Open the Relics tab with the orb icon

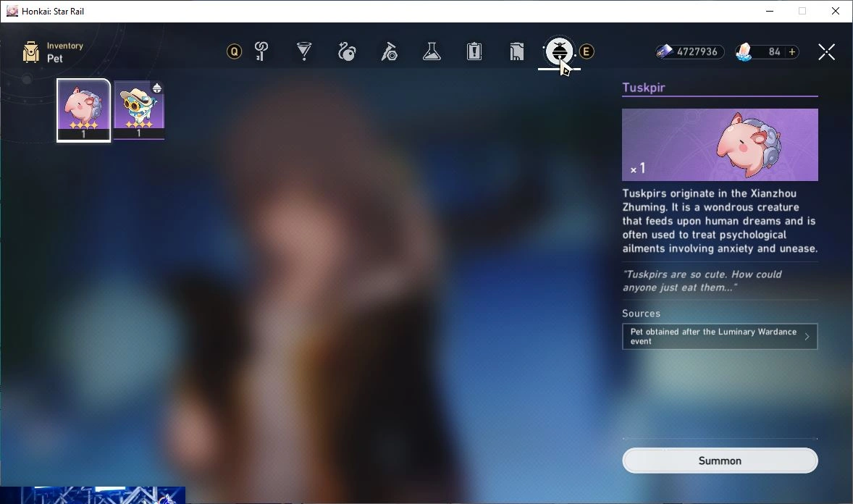coord(347,51)
